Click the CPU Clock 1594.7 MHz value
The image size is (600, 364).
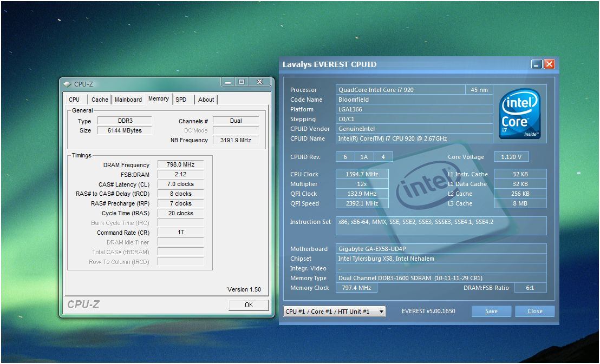(362, 174)
